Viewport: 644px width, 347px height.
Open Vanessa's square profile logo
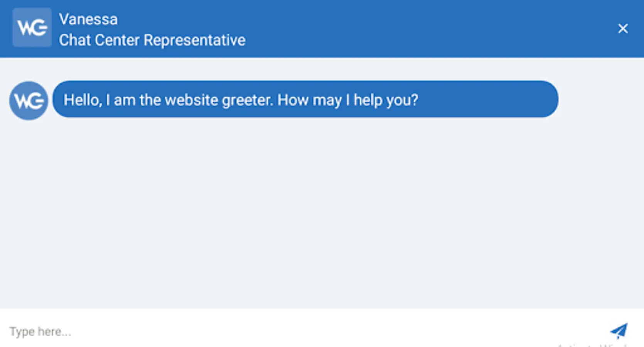[x=32, y=28]
